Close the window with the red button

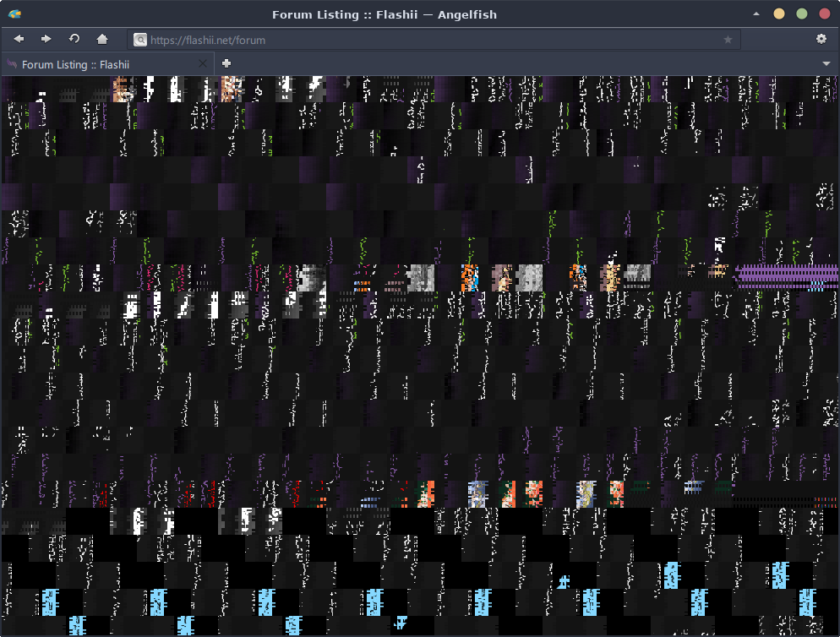(x=825, y=14)
